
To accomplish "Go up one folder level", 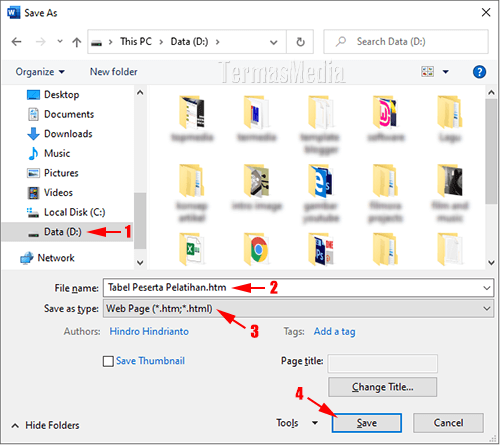I will click(x=77, y=42).
